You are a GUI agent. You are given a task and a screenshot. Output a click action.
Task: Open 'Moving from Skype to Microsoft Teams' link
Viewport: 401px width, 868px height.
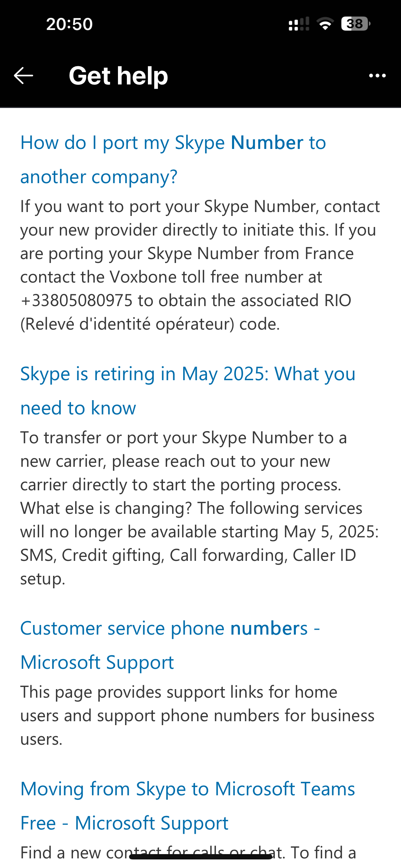188,789
